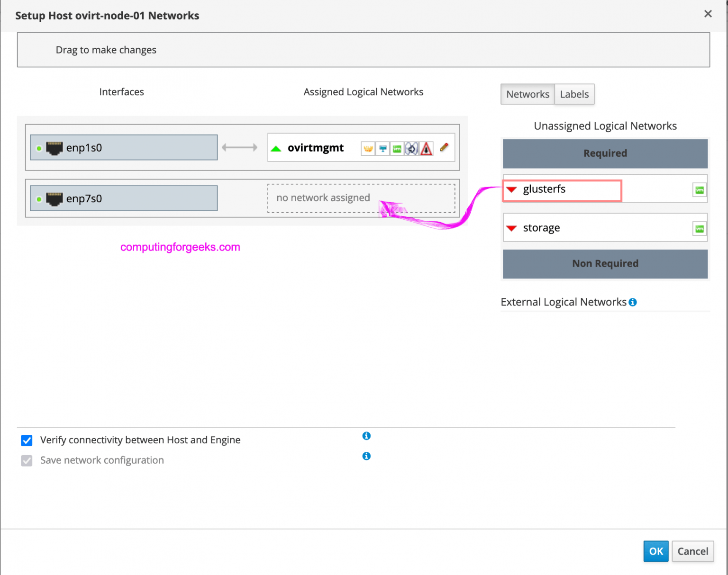The image size is (728, 575).
Task: Uncheck Verify connectivity between Host and Engine
Action: (x=27, y=440)
